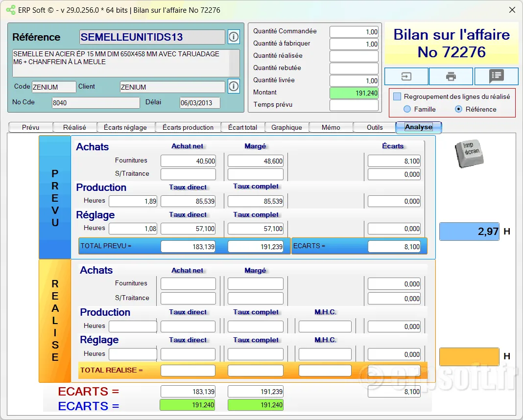
Task: Click the green Montant value field
Action: pyautogui.click(x=354, y=93)
